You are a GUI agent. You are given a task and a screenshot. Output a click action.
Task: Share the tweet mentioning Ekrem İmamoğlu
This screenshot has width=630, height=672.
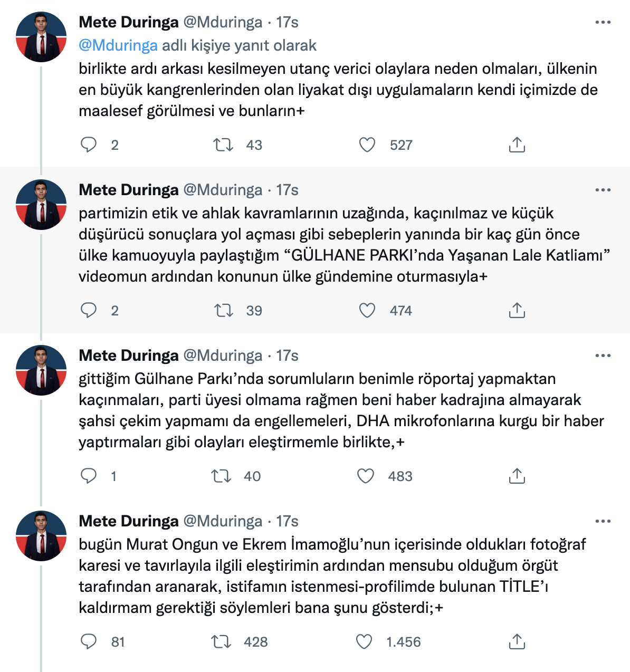tap(517, 642)
